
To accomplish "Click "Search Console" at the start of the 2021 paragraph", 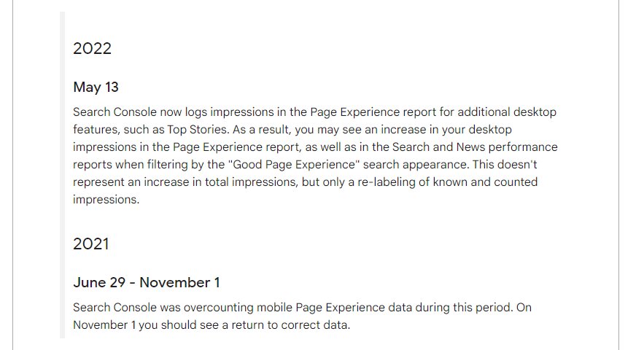I will [x=115, y=308].
